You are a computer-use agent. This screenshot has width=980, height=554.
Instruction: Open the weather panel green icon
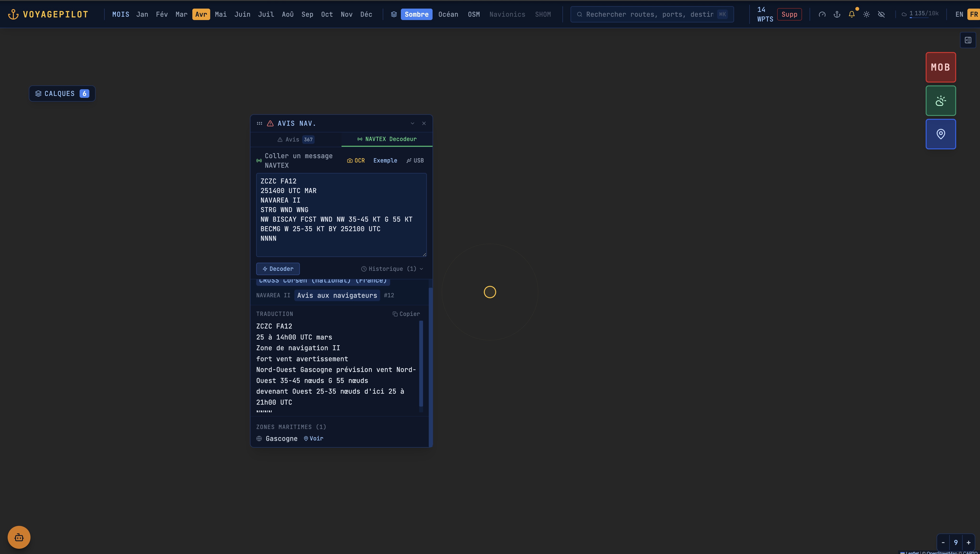pyautogui.click(x=940, y=101)
